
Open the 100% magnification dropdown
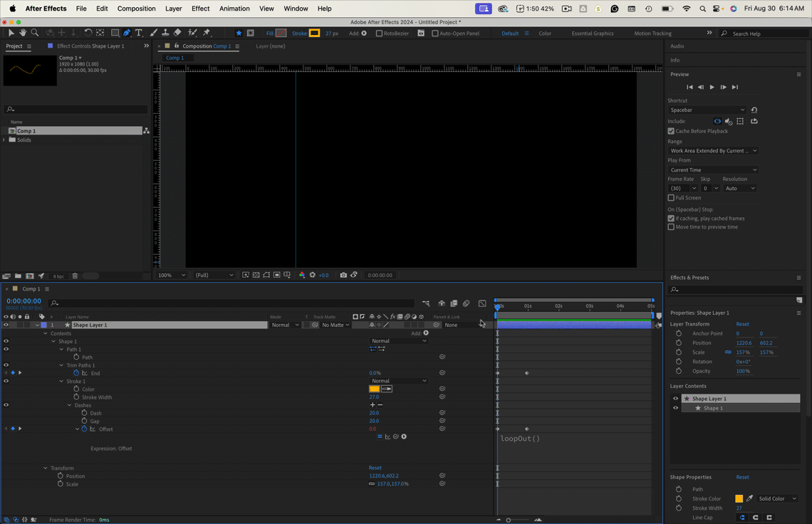[x=170, y=275]
